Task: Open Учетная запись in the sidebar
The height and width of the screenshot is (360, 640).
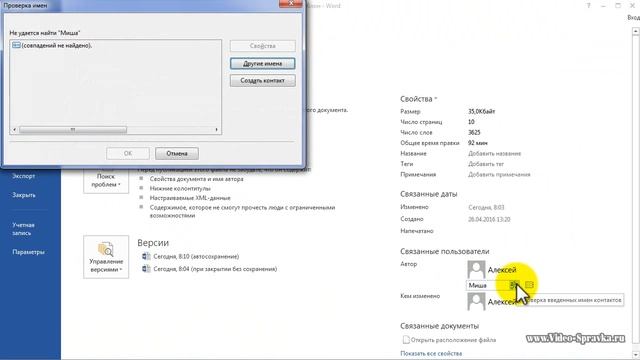Action: coord(23,229)
